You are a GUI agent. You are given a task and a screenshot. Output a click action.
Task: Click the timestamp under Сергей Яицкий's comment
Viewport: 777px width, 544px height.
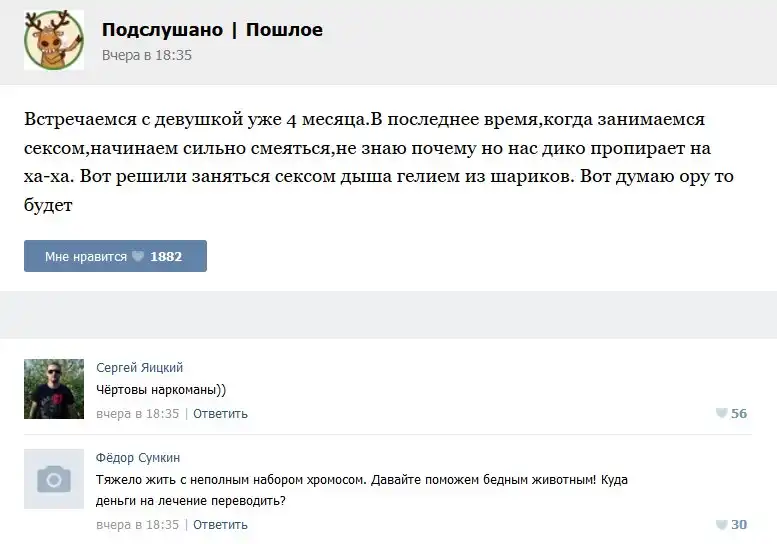[x=138, y=413]
